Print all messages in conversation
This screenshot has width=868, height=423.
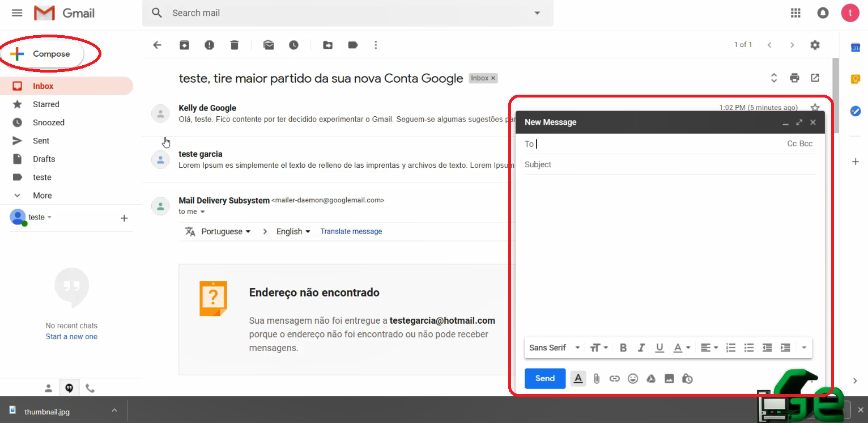click(x=795, y=78)
